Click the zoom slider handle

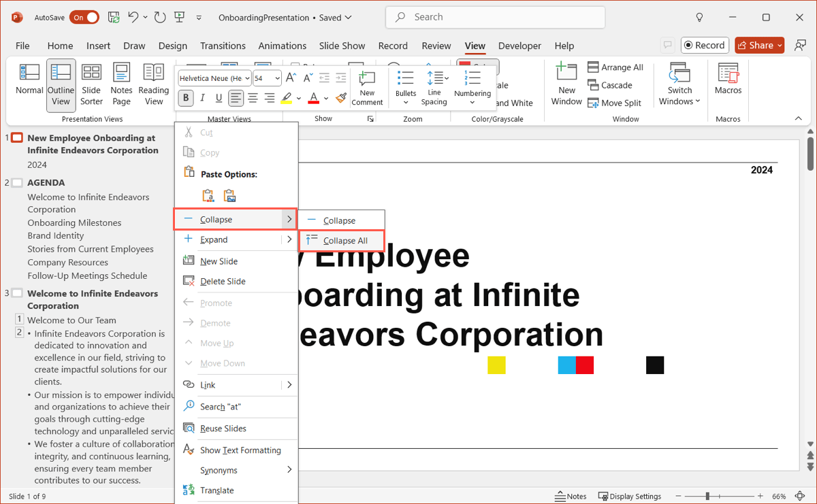click(x=707, y=497)
